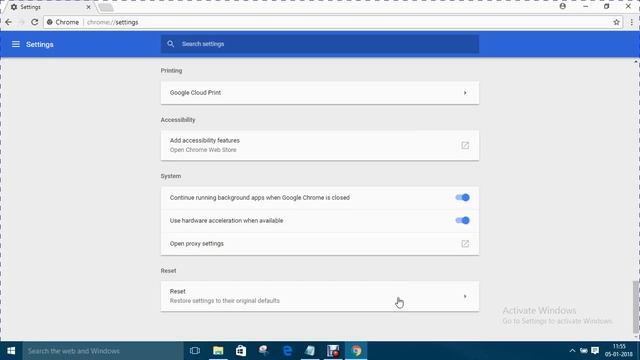Click the System section heading

coord(171,176)
